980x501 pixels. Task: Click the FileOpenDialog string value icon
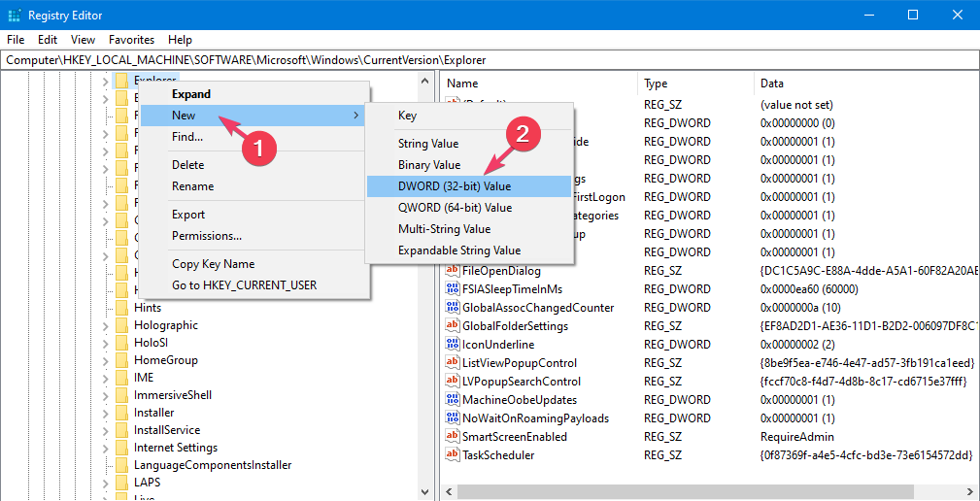point(452,271)
